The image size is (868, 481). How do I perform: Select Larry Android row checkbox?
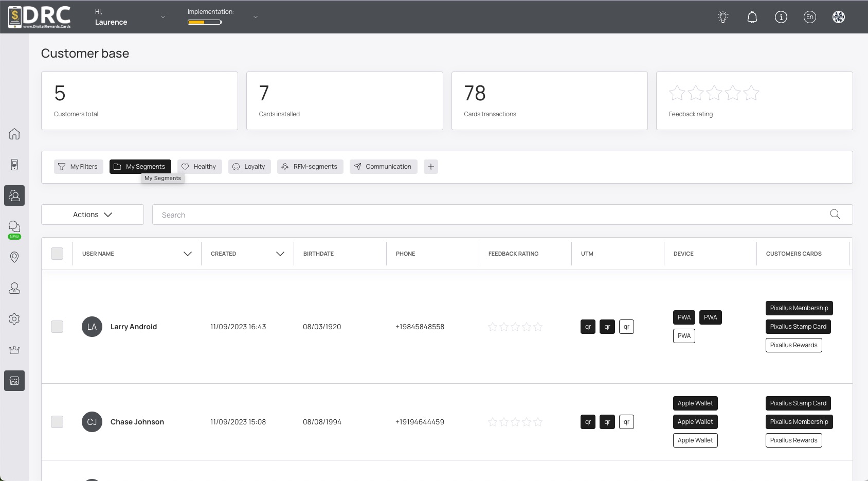click(57, 327)
